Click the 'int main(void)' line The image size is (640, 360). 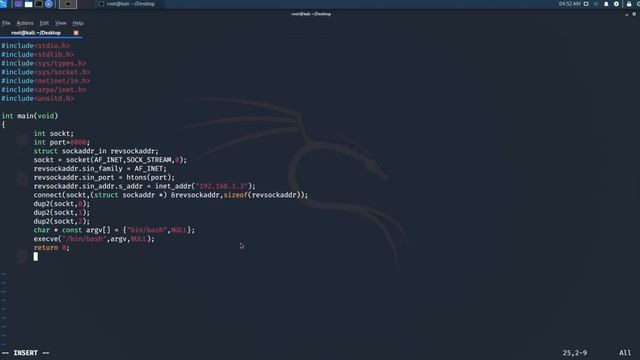tap(30, 116)
